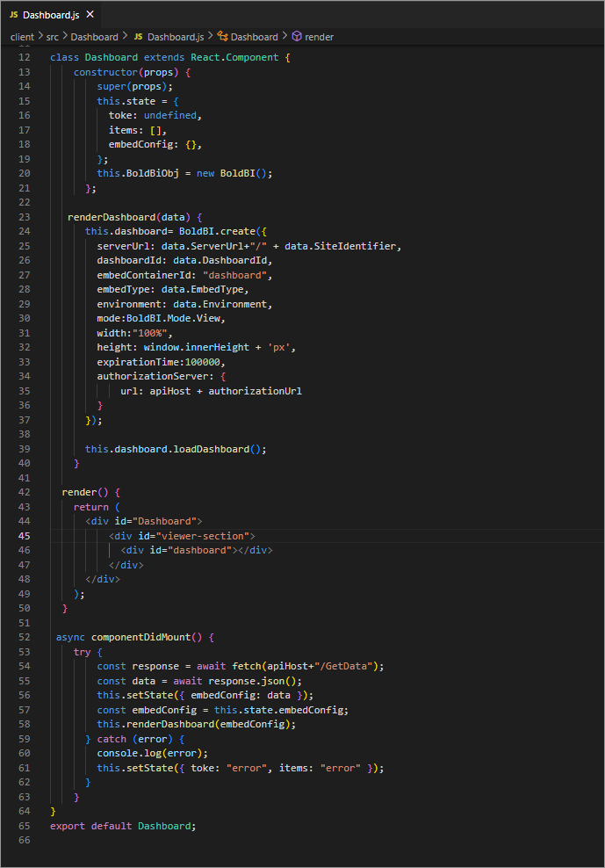Screen dimensions: 605x868
Task: Open the src breadcrumb segment
Action: point(53,37)
